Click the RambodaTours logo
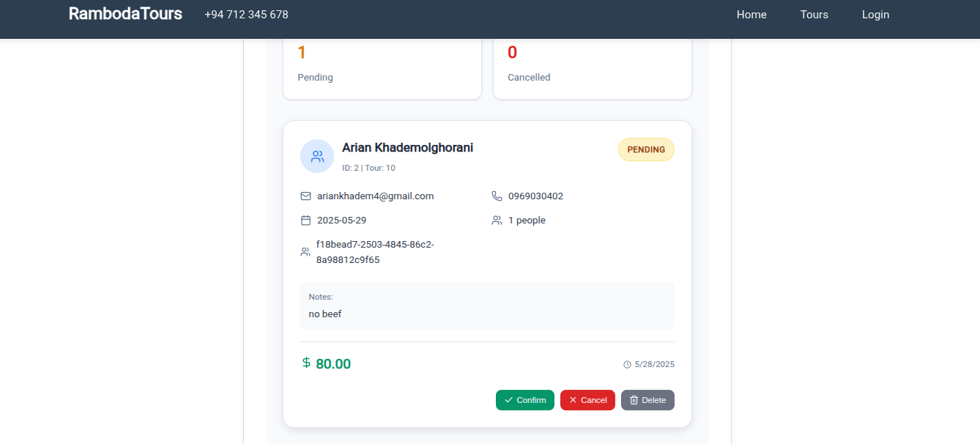This screenshot has width=980, height=444. coord(125,13)
